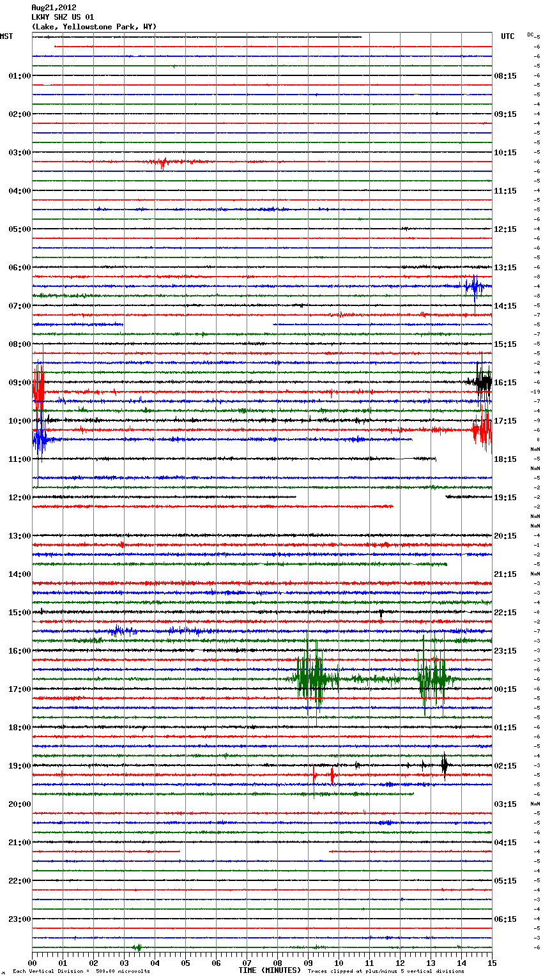Select the 18:00 MST time label
This screenshot has height=980, width=543.
(x=19, y=728)
